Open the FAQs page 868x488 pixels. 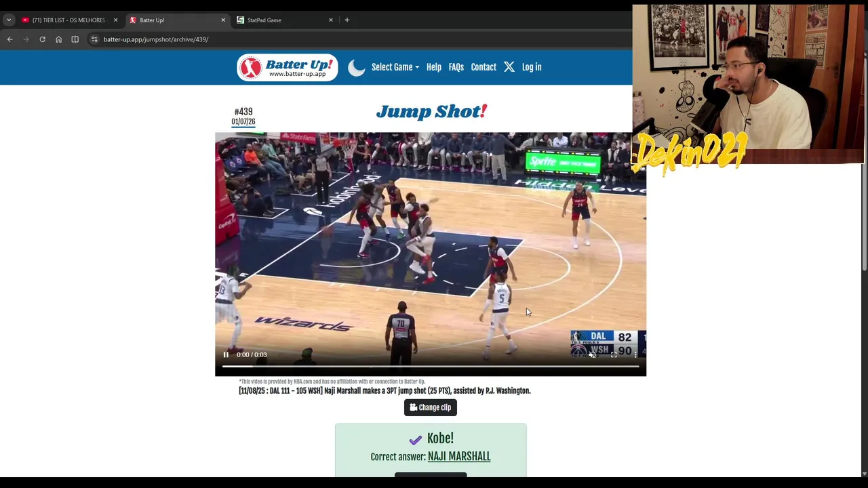[x=456, y=67]
